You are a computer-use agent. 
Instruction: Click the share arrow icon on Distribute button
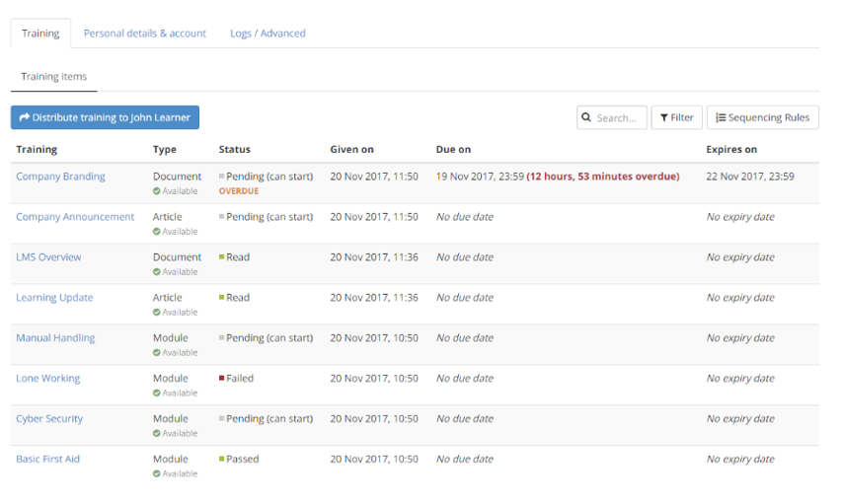coord(24,117)
